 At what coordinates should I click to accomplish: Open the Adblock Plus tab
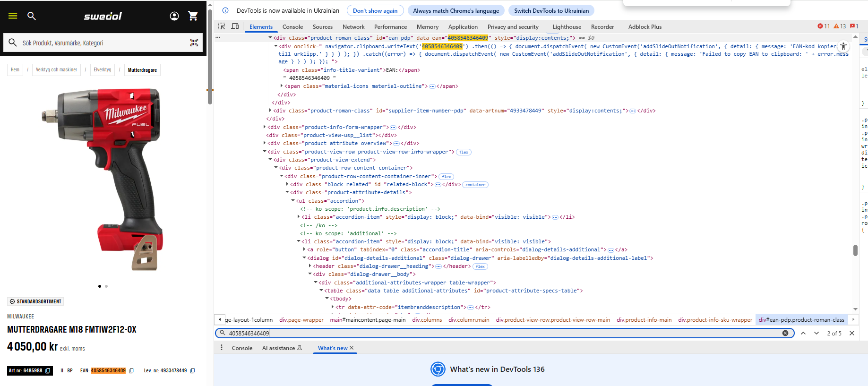pyautogui.click(x=645, y=27)
